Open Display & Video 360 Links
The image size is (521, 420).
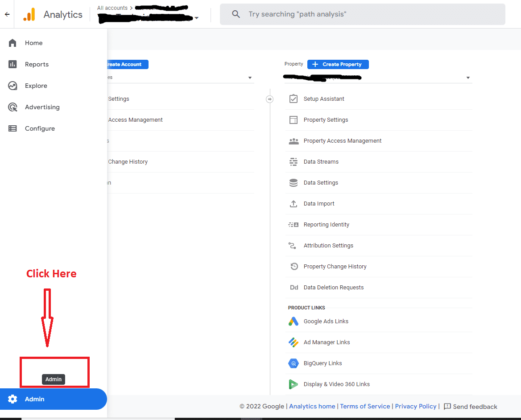tap(379, 384)
